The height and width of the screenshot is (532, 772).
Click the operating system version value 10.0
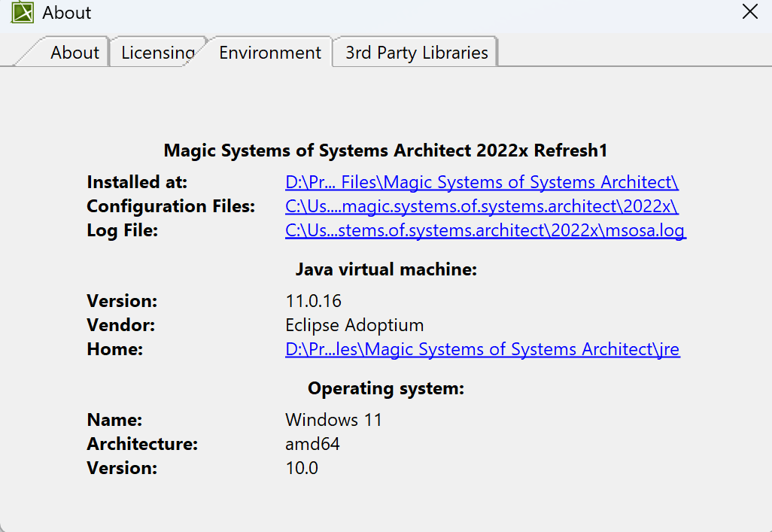tap(302, 468)
